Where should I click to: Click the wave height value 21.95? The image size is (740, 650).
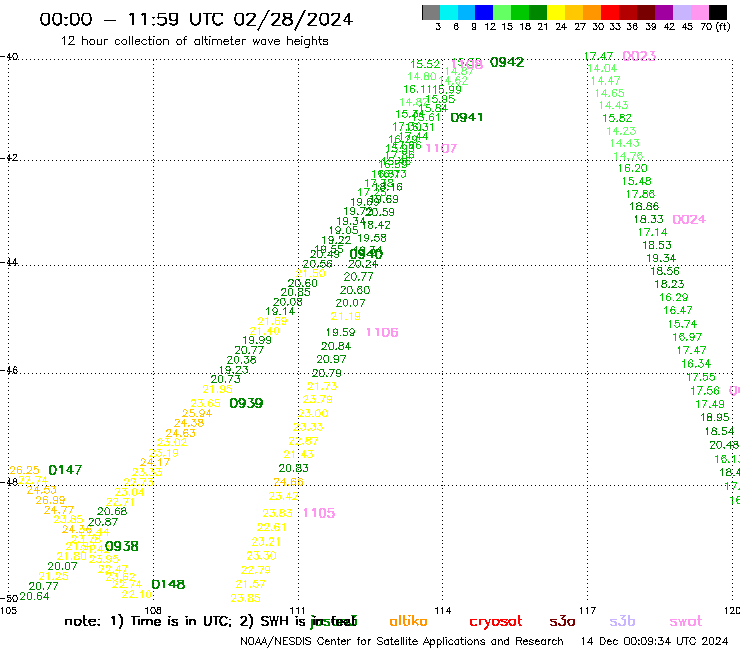point(218,389)
